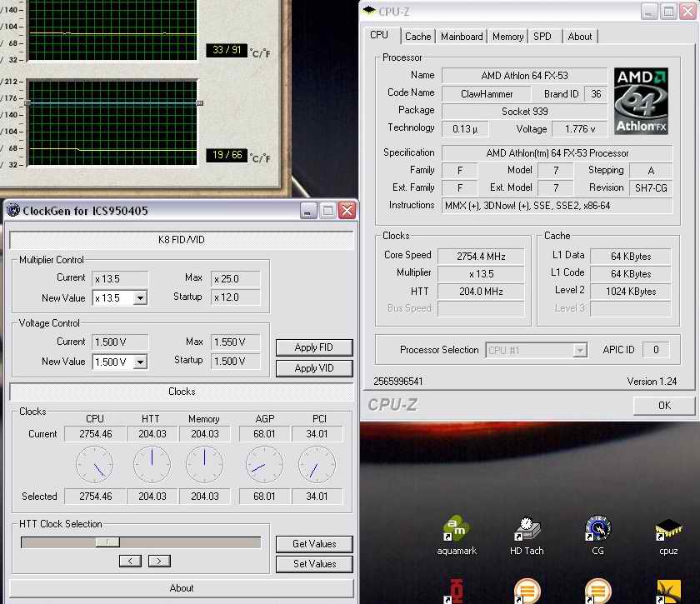The image size is (700, 604).
Task: Click the right arrow HTT step button
Action: [159, 561]
